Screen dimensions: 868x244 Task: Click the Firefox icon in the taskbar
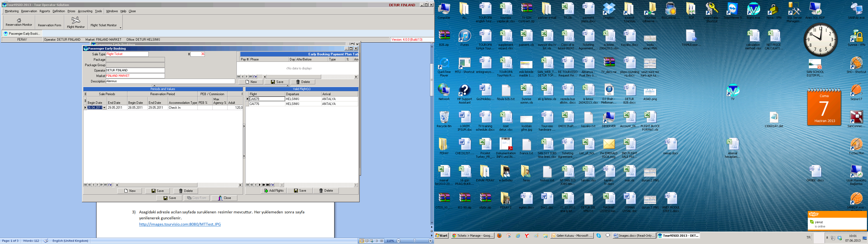(499, 236)
